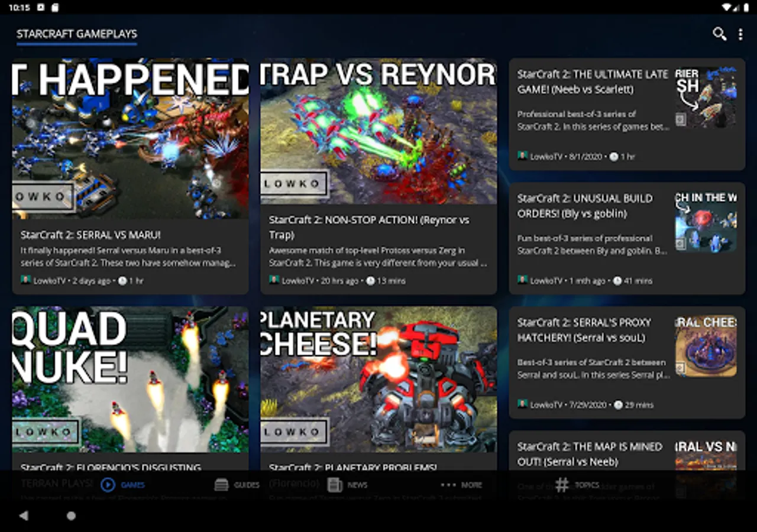Tap the Guides stack icon
The width and height of the screenshot is (757, 532).
click(221, 485)
